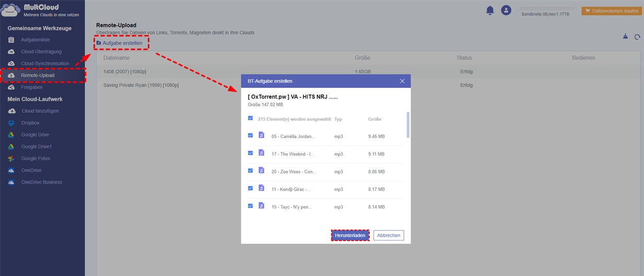Select Saving Private Ryan (1998) row

click(369, 85)
